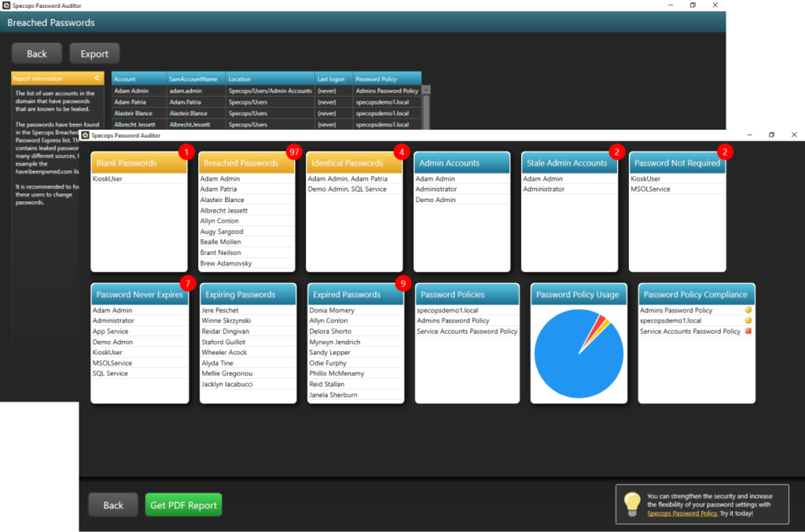Open the Identical Passwords card header
Viewport: 805px width, 532px height.
(x=355, y=163)
